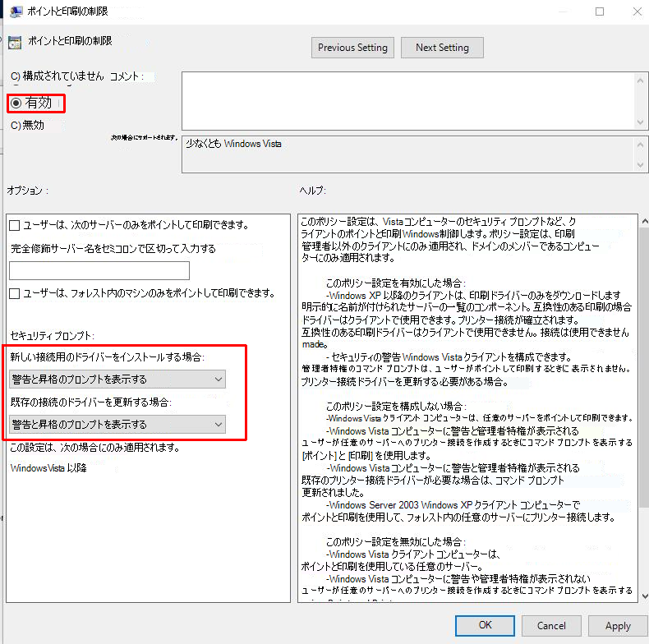Image resolution: width=649 pixels, height=644 pixels.
Task: Click down arrow of supported-on box scrollbar
Action: click(x=640, y=165)
